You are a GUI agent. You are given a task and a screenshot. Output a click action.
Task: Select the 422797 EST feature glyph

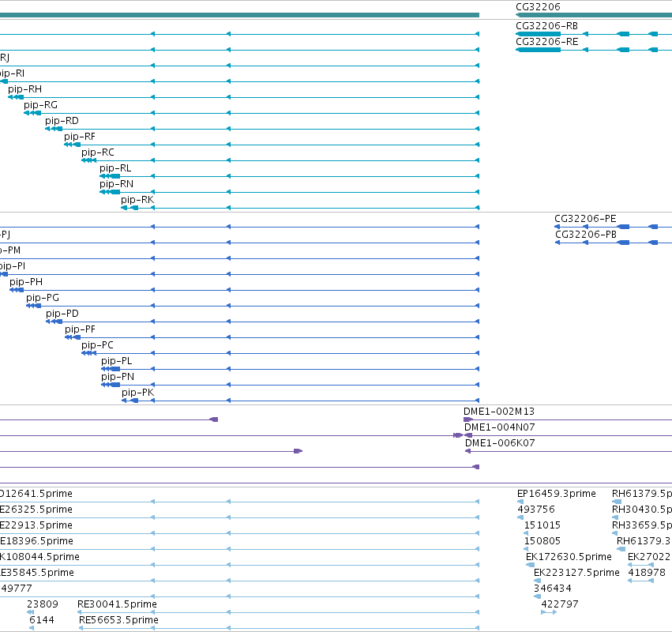pyautogui.click(x=549, y=612)
